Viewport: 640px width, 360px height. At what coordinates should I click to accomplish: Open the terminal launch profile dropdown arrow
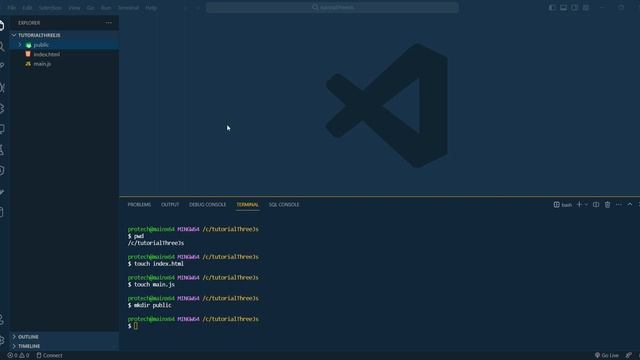tap(586, 204)
